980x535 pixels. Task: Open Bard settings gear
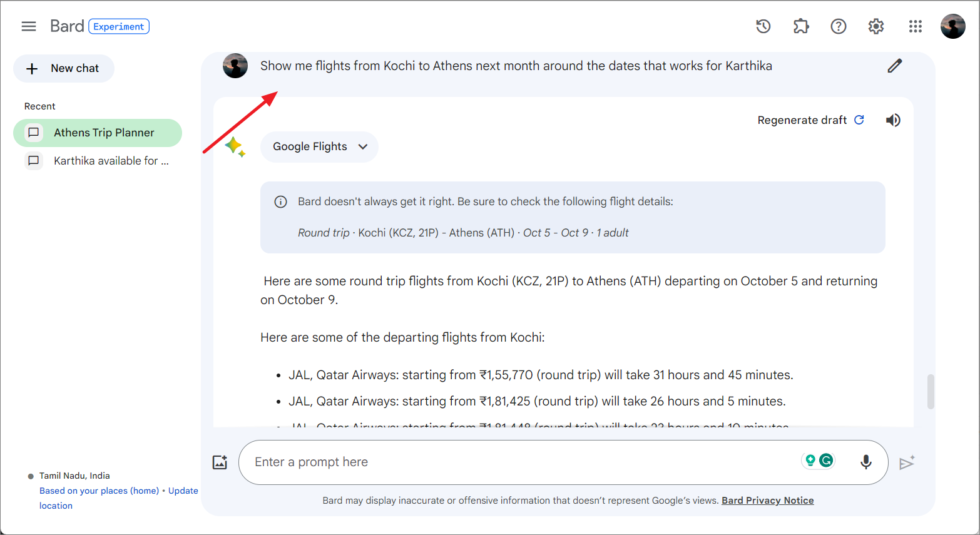(875, 26)
